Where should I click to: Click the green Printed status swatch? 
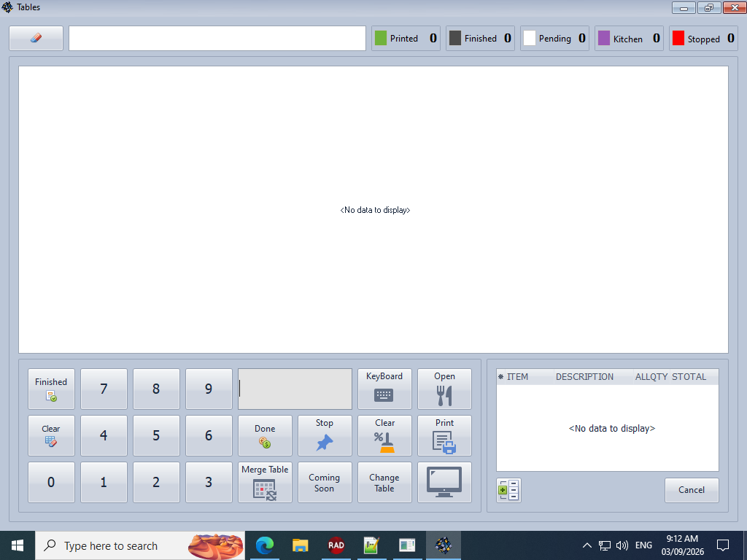(381, 38)
